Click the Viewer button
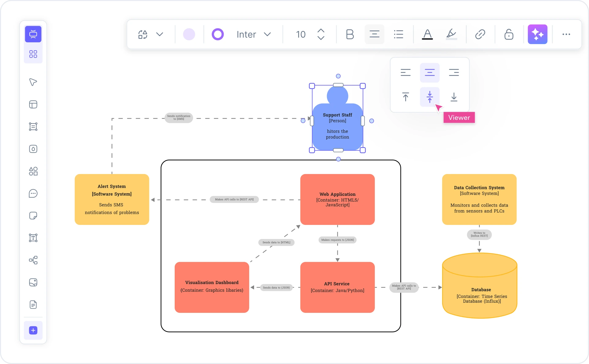This screenshot has height=364, width=589. 459,117
